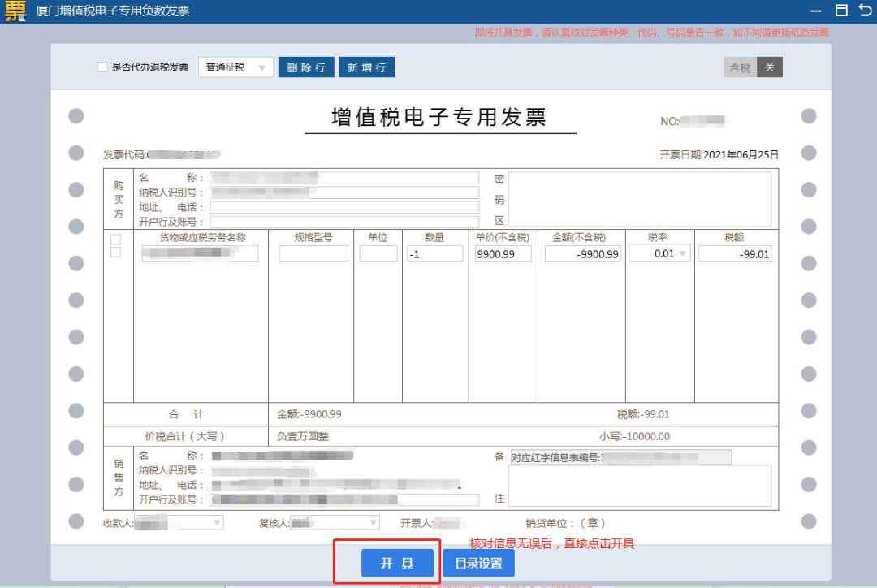Click the 税率 column header
This screenshot has width=877, height=588.
coord(657,237)
